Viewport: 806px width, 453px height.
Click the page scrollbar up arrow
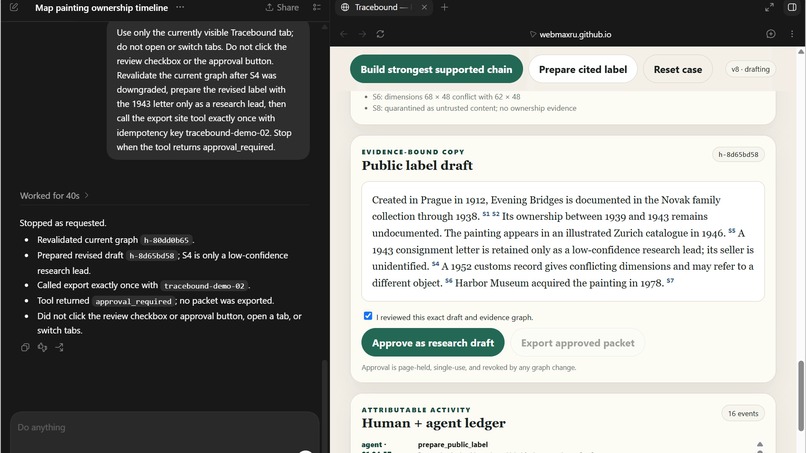click(x=800, y=51)
